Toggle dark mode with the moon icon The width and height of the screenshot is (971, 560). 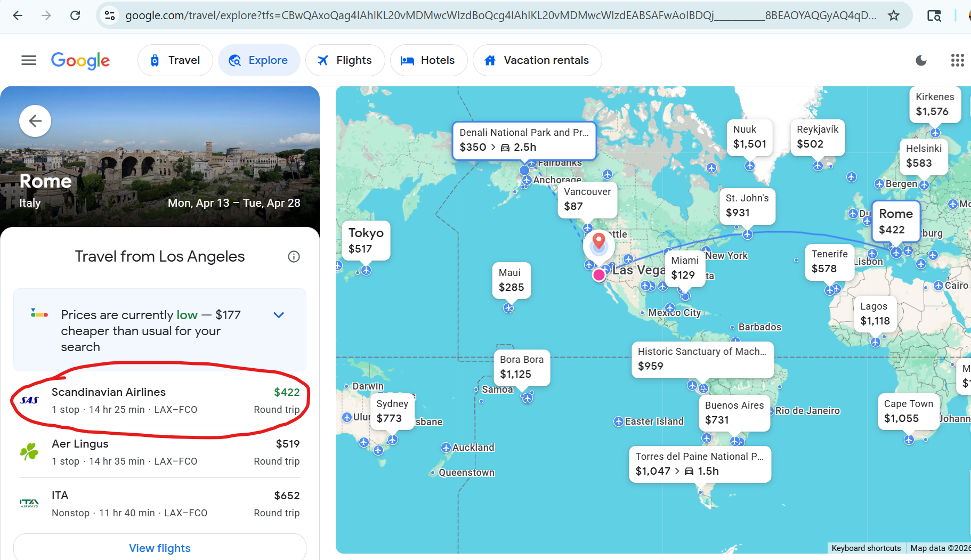[921, 60]
